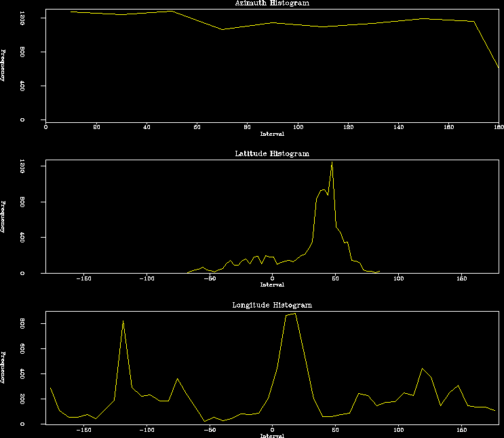The image size is (504, 438).
Task: Click the Latitude Histogram title
Action: click(x=271, y=153)
